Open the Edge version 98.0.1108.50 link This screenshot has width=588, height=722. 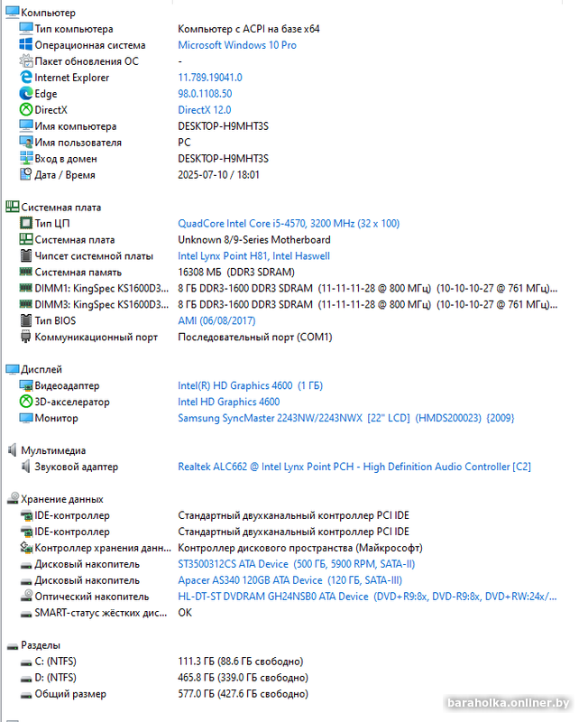point(205,94)
